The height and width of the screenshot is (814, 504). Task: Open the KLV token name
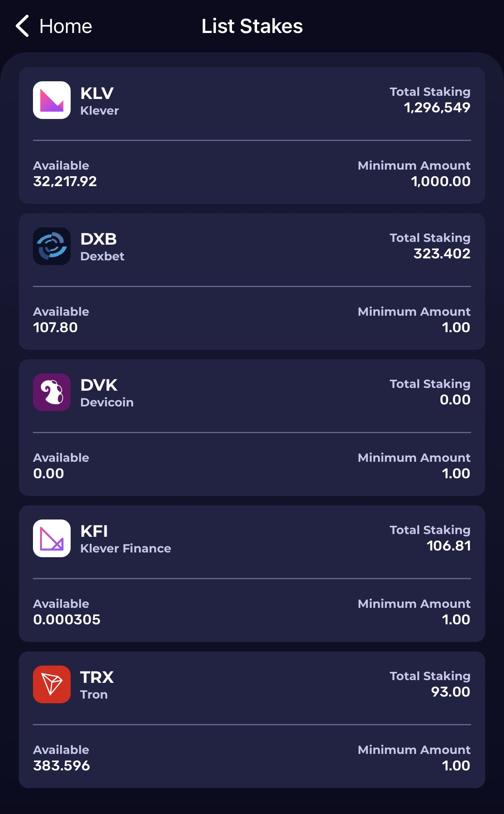(97, 93)
